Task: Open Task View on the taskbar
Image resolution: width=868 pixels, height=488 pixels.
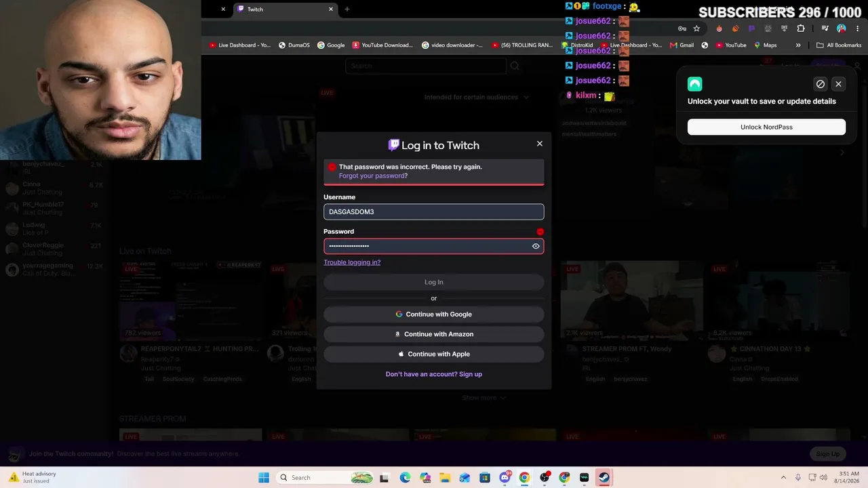Action: tap(384, 478)
